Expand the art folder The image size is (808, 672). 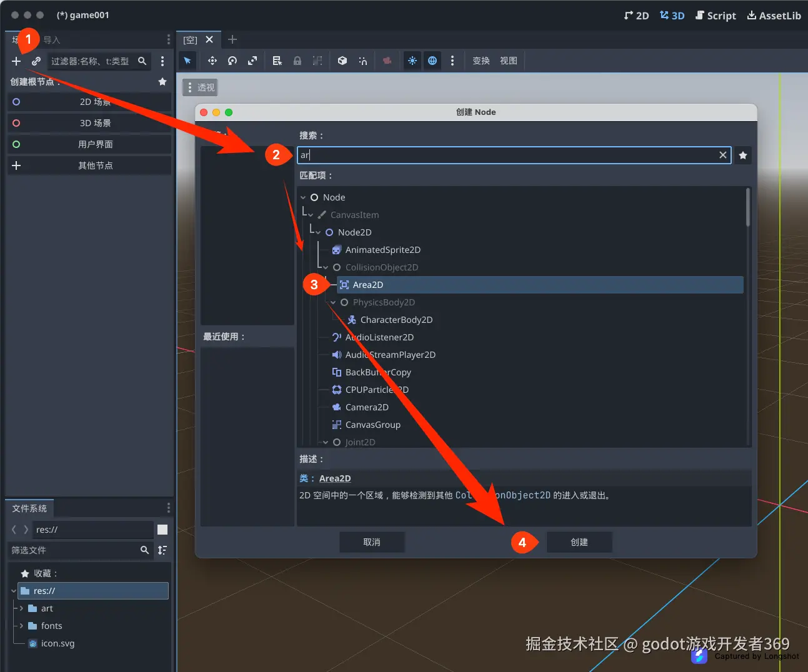(21, 608)
